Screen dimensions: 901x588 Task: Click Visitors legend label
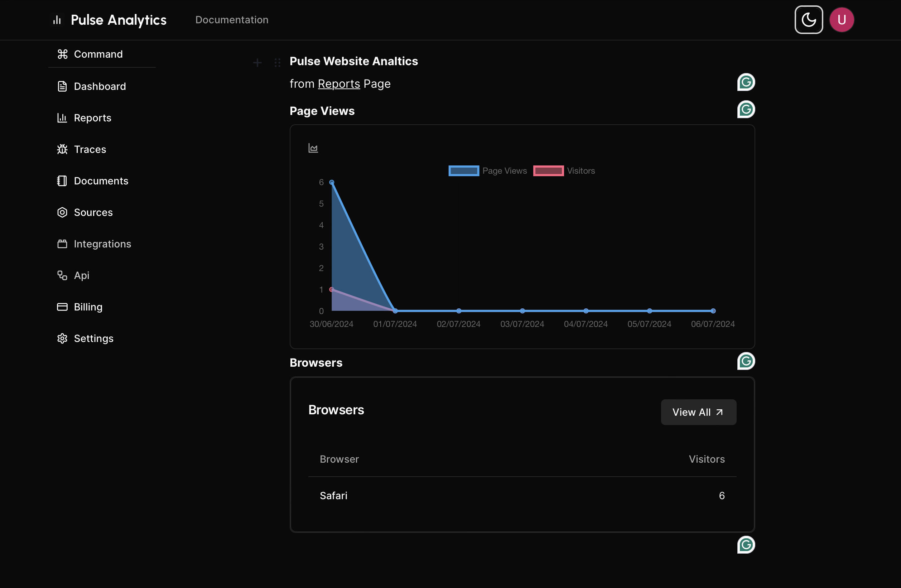[x=581, y=171]
